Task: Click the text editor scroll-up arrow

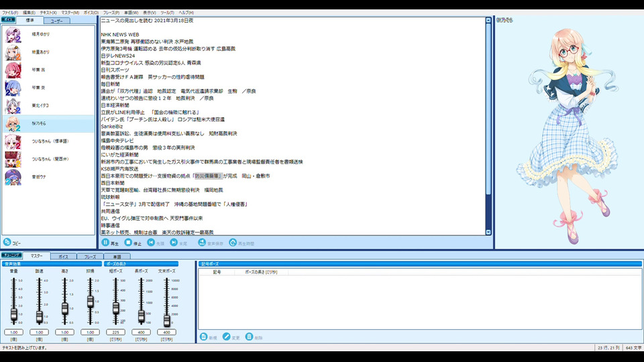Action: (488, 20)
